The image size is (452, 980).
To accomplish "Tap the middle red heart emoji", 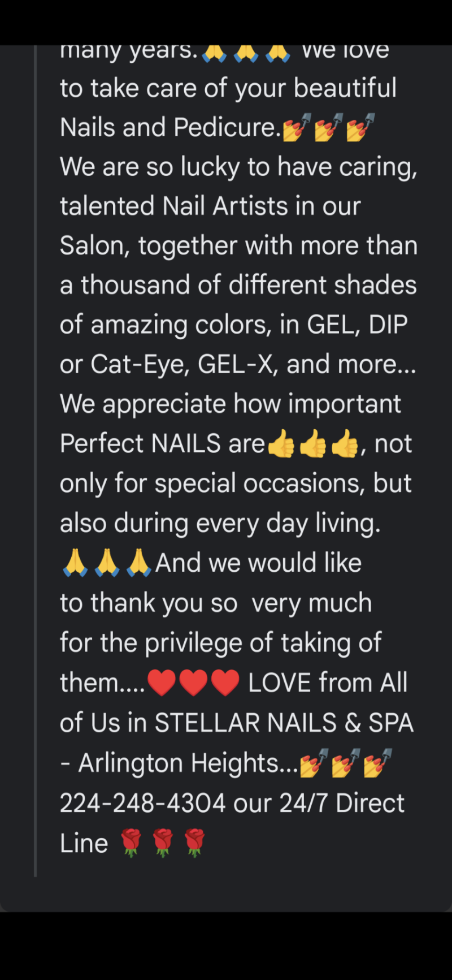I will pos(193,683).
